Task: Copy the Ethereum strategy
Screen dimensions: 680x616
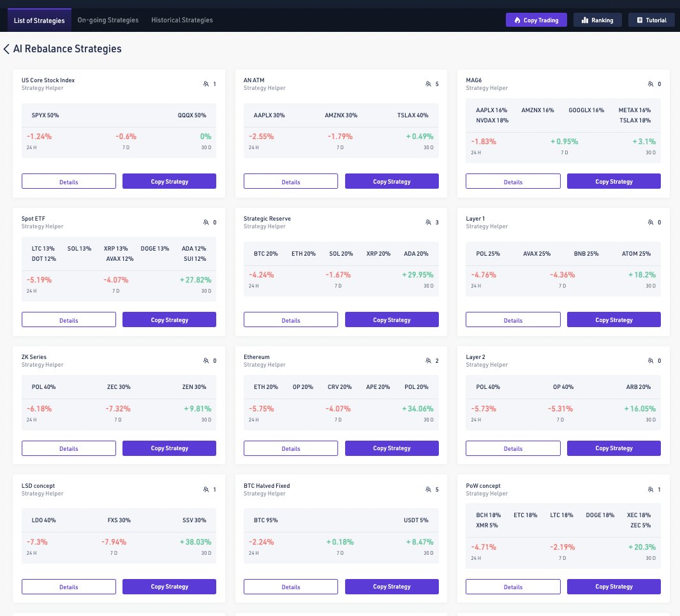Action: pyautogui.click(x=392, y=448)
